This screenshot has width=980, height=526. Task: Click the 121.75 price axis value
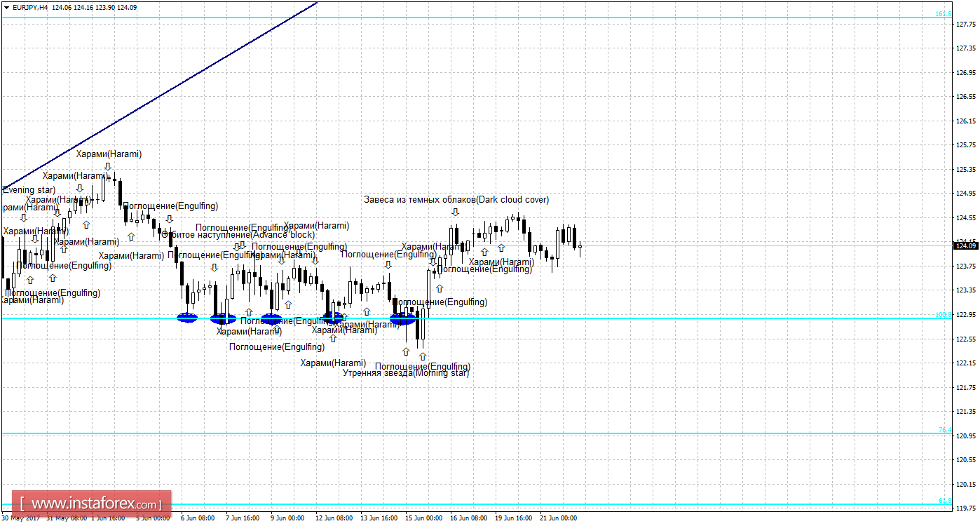(966, 387)
